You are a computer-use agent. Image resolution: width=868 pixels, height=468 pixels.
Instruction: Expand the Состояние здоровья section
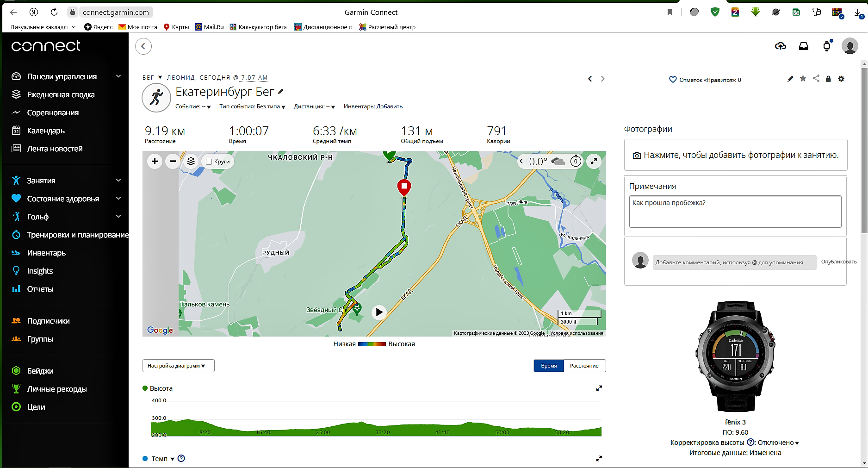pyautogui.click(x=118, y=199)
